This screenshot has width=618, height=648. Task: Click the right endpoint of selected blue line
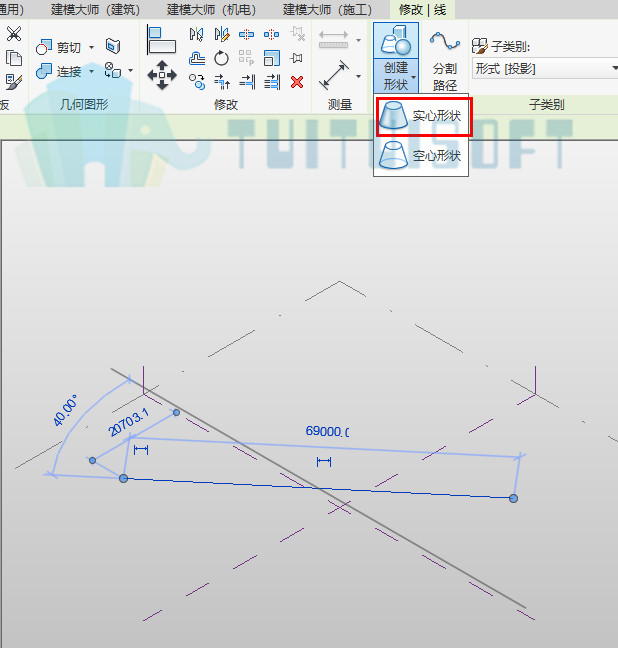point(513,498)
